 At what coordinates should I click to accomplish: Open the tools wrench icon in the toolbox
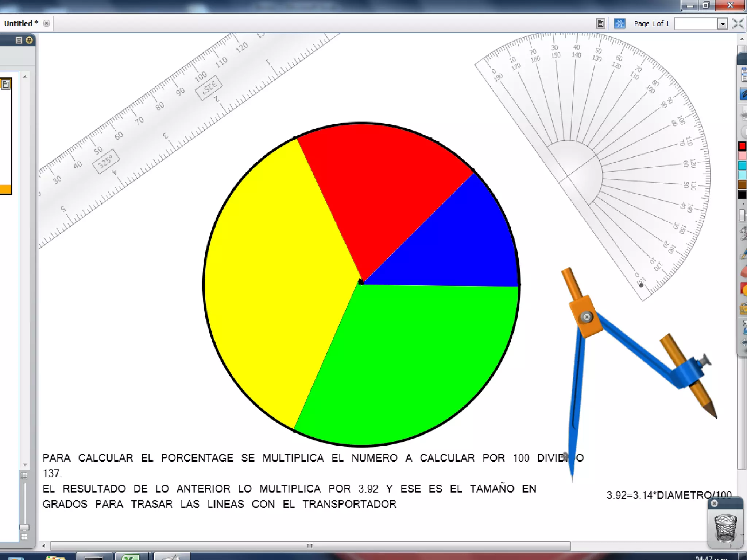[x=743, y=233]
